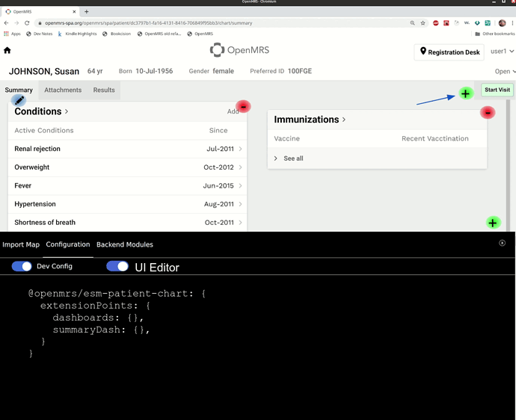Viewport: 516px width, 420px height.
Task: Open the user1 account dropdown
Action: point(502,52)
